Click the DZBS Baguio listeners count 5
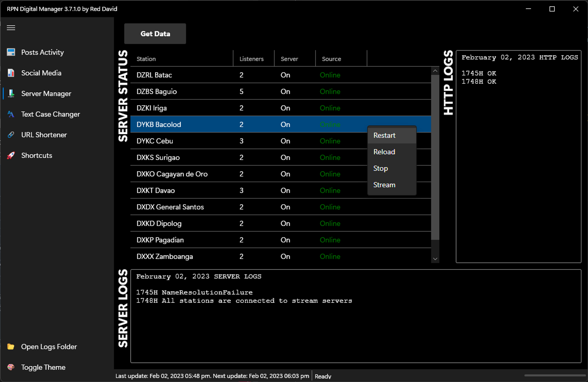This screenshot has height=382, width=588. (x=241, y=92)
